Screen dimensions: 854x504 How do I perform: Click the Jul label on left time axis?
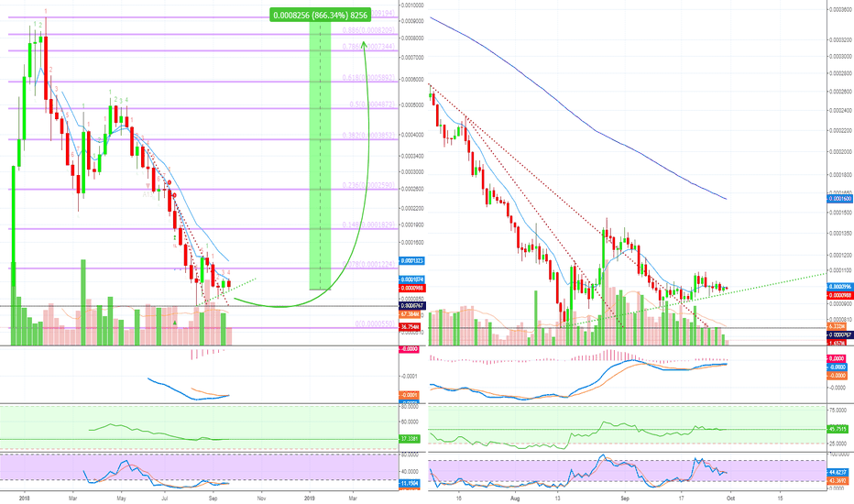(x=165, y=499)
